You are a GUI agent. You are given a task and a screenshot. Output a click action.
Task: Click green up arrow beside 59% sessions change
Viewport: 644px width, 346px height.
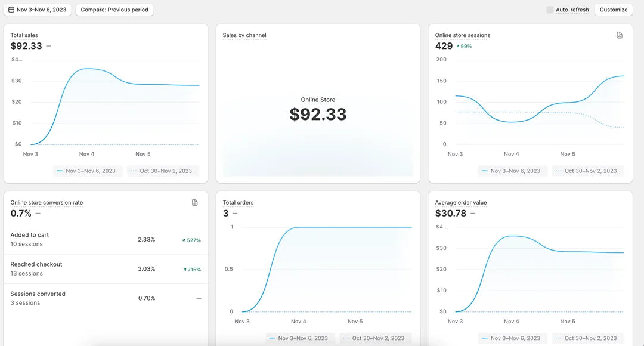457,47
